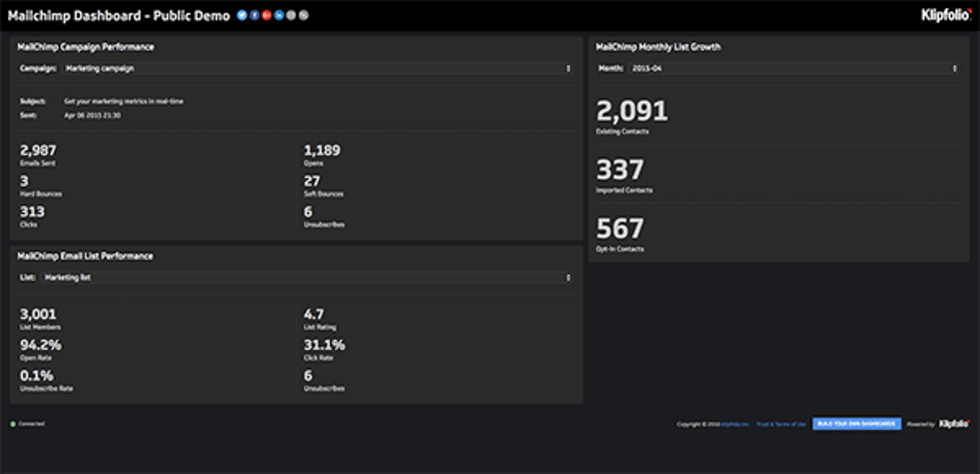The image size is (980, 474).
Task: Click the 31.1% Click Rate value
Action: 325,345
